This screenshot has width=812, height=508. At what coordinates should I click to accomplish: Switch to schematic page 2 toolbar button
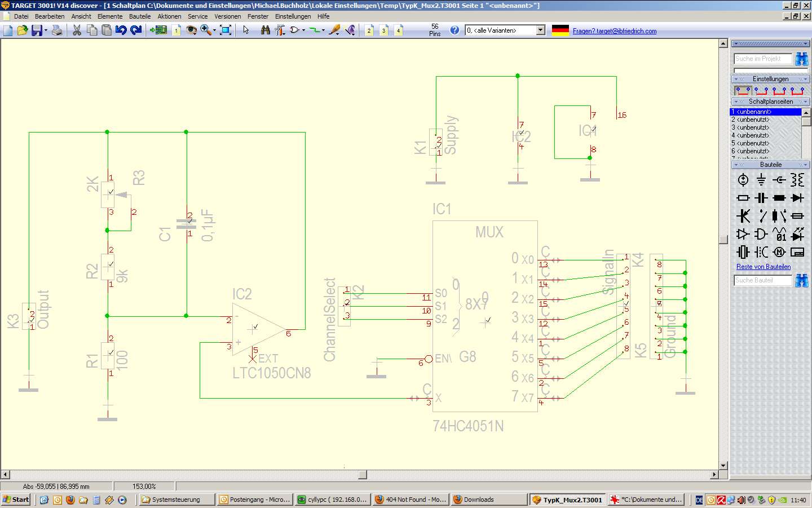[369, 30]
